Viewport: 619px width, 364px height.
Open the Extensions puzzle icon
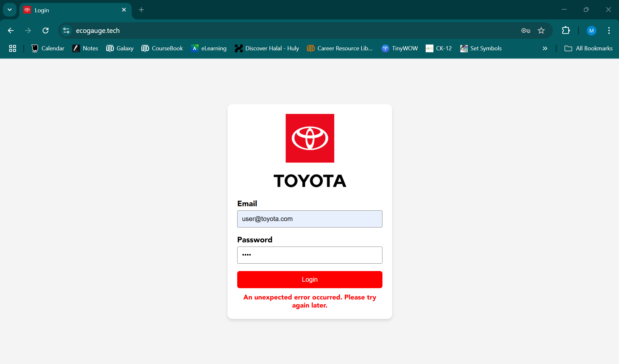coord(566,31)
